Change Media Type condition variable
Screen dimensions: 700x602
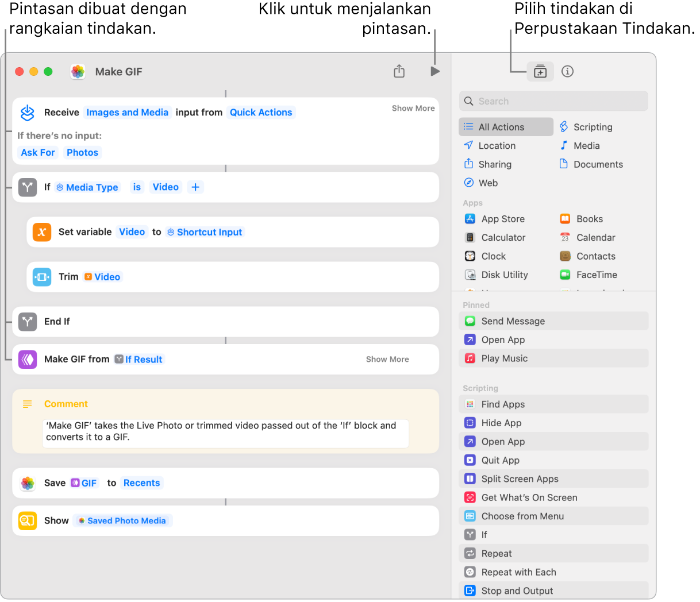coord(87,187)
